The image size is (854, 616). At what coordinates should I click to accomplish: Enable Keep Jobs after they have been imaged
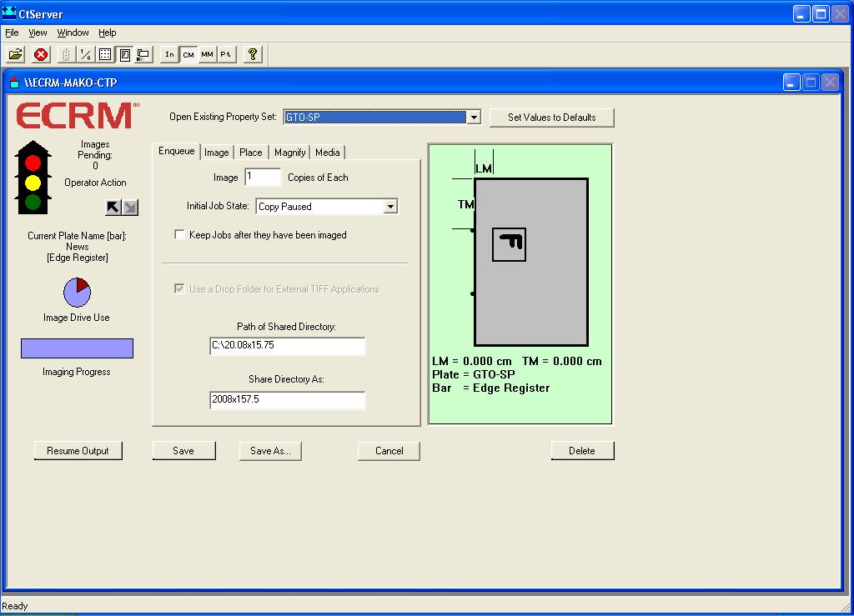tap(179, 235)
